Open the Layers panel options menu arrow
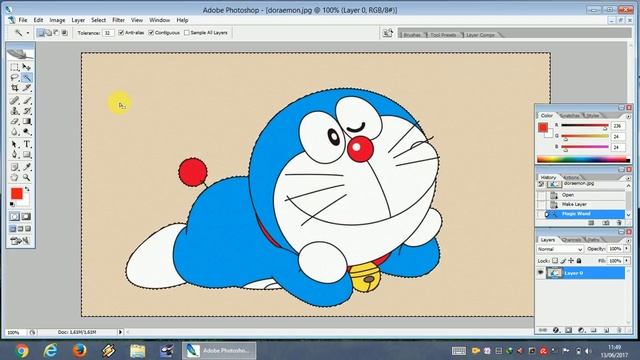The height and width of the screenshot is (360, 640). [628, 241]
